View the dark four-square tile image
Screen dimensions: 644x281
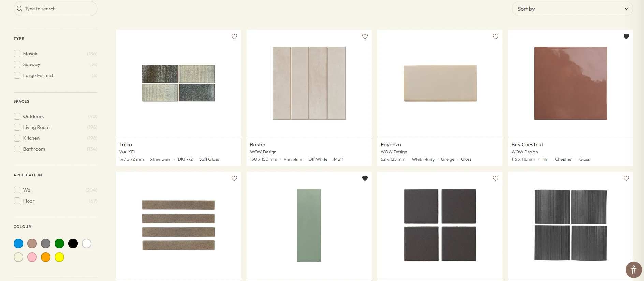pyautogui.click(x=440, y=225)
